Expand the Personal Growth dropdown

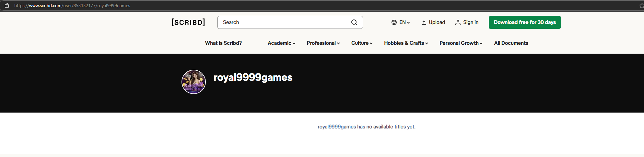tap(461, 43)
